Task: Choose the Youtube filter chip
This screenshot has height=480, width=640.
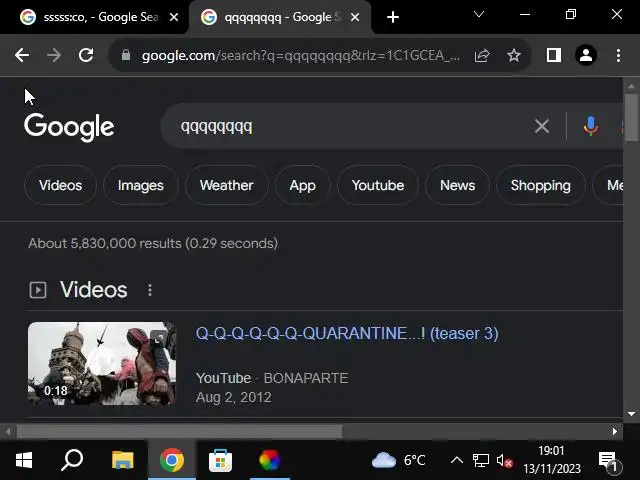Action: point(378,185)
